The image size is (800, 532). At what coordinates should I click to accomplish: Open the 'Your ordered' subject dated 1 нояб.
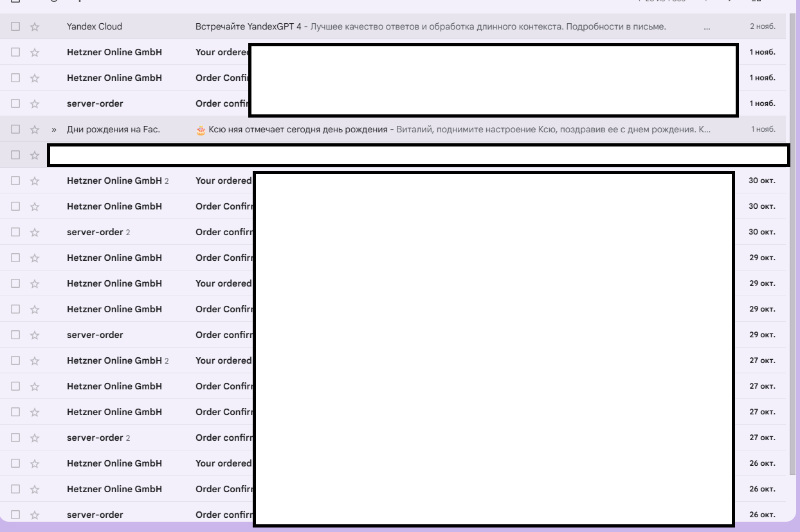(222, 52)
